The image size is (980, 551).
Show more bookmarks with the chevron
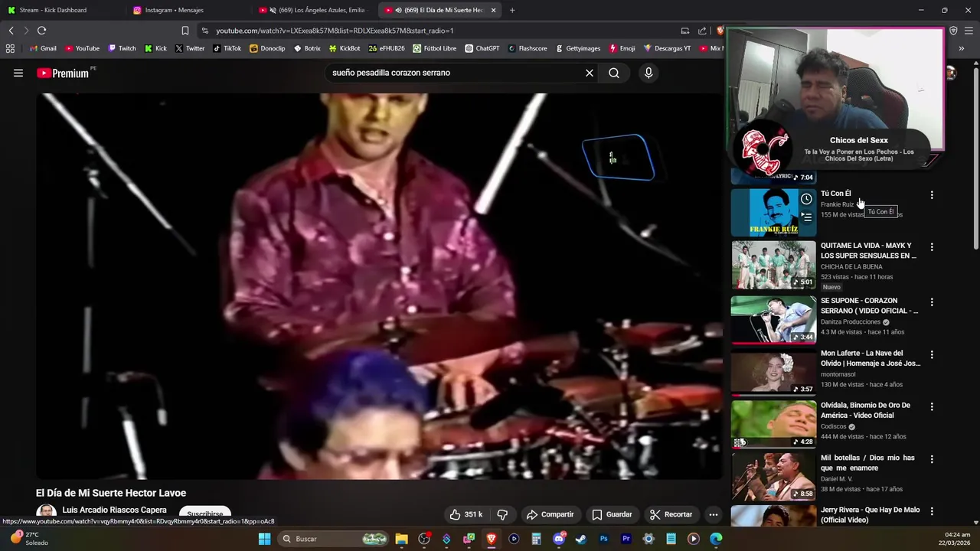pos(961,48)
